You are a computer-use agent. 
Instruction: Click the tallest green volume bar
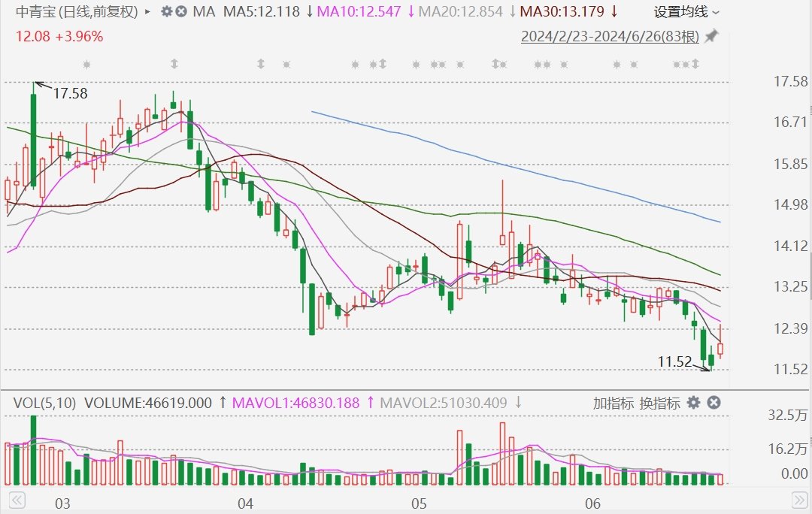pyautogui.click(x=34, y=450)
